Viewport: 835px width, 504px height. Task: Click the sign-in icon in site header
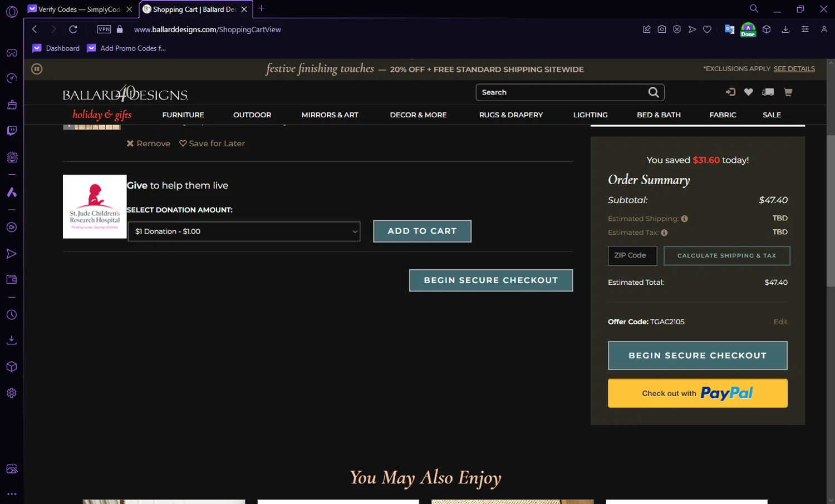pyautogui.click(x=730, y=92)
